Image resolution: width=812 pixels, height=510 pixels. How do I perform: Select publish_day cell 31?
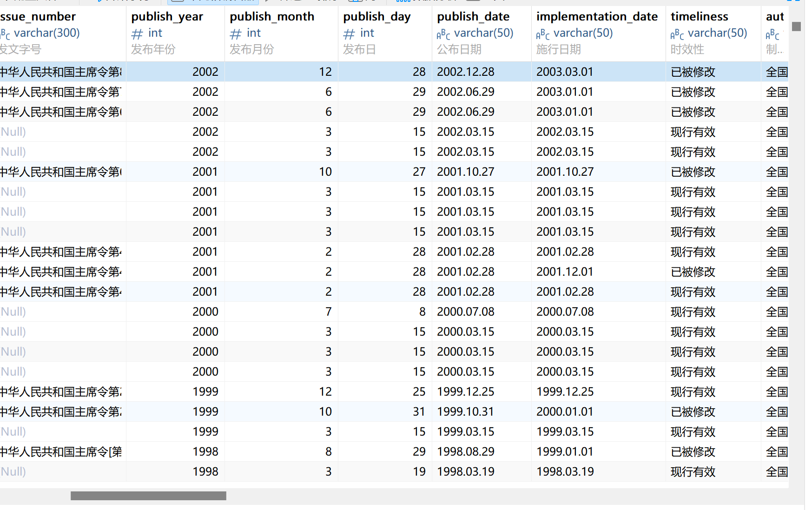pyautogui.click(x=385, y=411)
